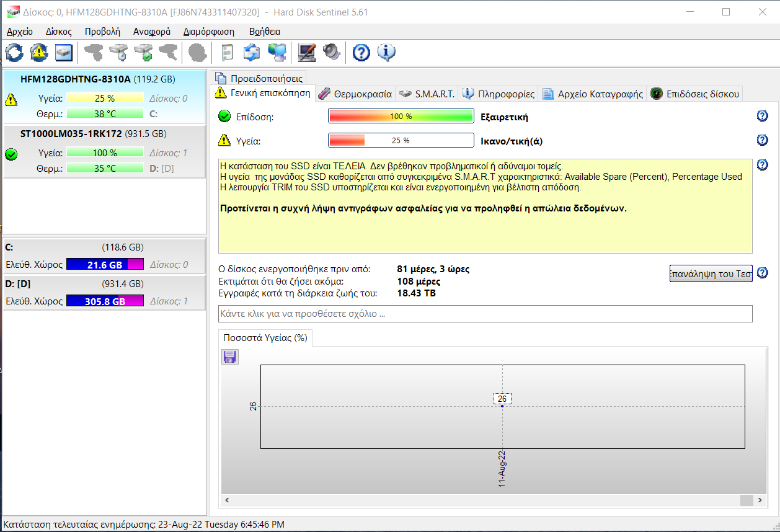The width and height of the screenshot is (780, 532).
Task: Open the Βοήθεια menu
Action: tap(265, 32)
